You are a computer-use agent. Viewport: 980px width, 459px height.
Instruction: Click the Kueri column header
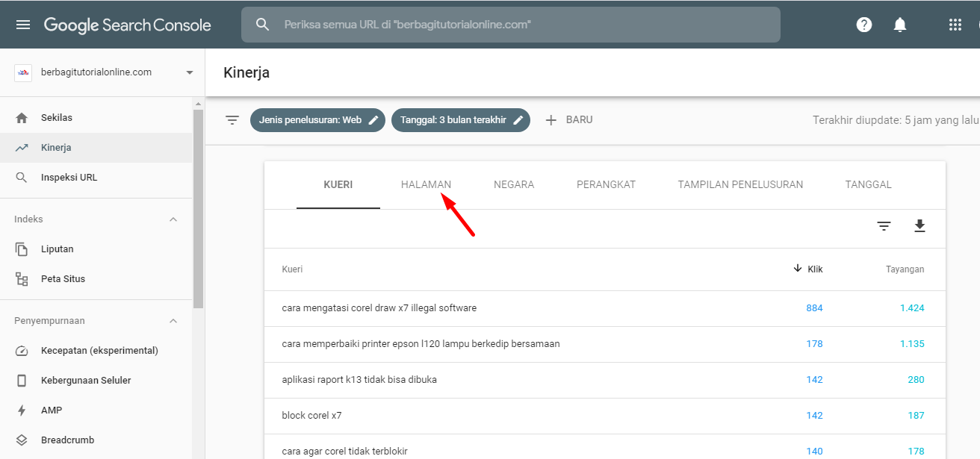click(x=292, y=269)
